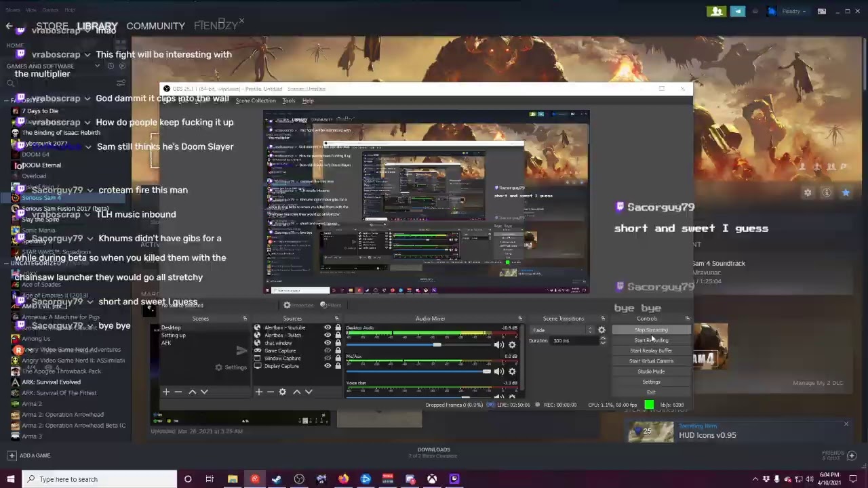Click the Windows taskbar search box
Viewport: 868px width, 488px height.
click(100, 479)
